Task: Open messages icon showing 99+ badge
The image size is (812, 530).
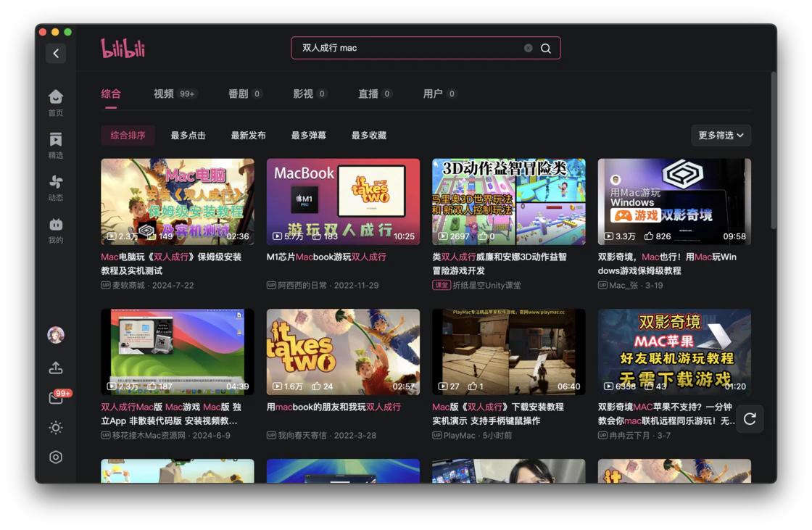Action: 56,397
